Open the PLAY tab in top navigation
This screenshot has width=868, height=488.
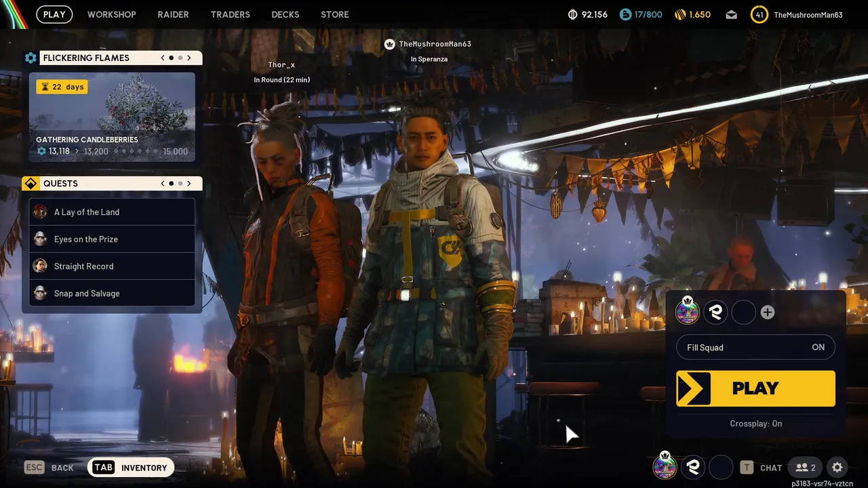[54, 14]
